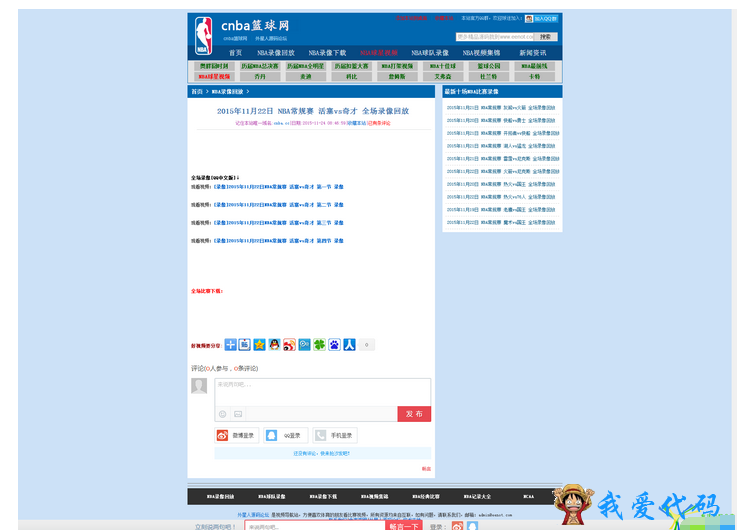This screenshot has height=530, width=737.
Task: Click the green four-leaf clover share icon
Action: tap(320, 344)
